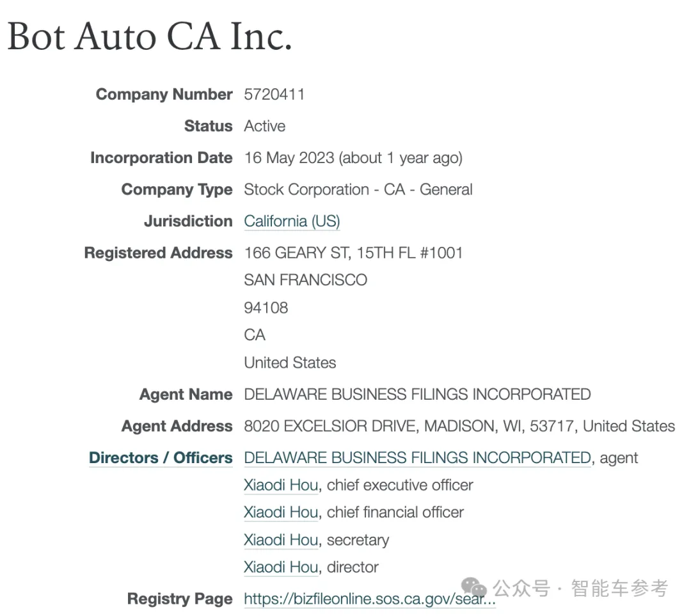Screen dimensions: 691x616
Task: Select the SAN FRANCISCO city line
Action: click(306, 280)
